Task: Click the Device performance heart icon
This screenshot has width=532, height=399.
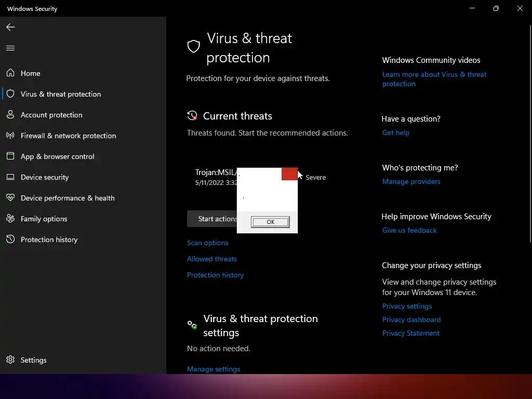Action: click(x=10, y=198)
